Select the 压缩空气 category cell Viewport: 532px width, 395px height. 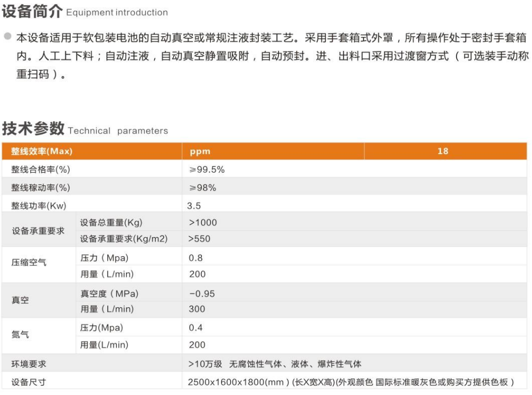click(x=29, y=262)
